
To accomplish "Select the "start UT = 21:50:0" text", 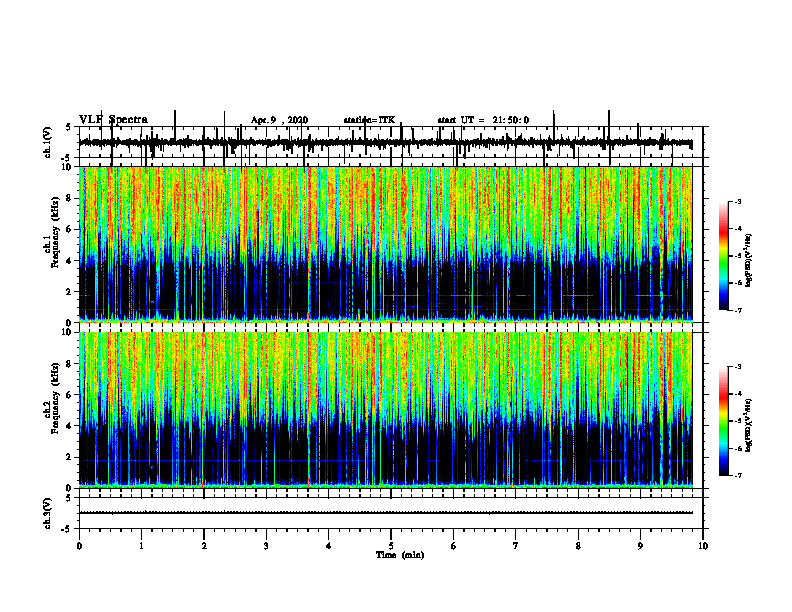I will click(x=483, y=120).
